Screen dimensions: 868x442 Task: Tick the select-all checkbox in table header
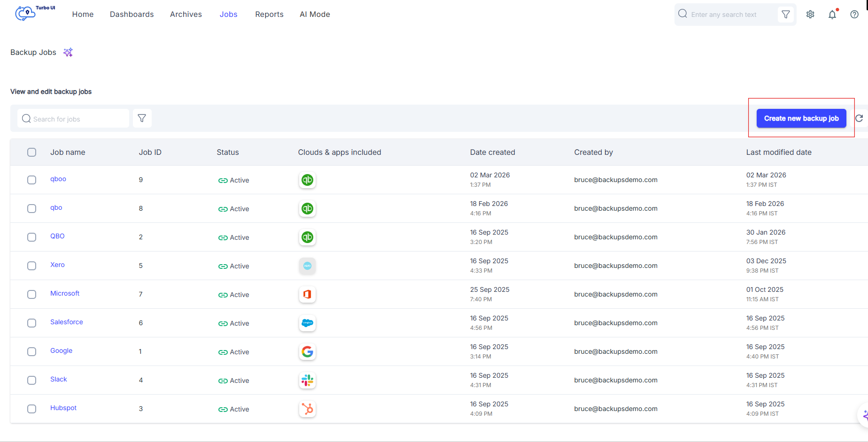(31, 152)
